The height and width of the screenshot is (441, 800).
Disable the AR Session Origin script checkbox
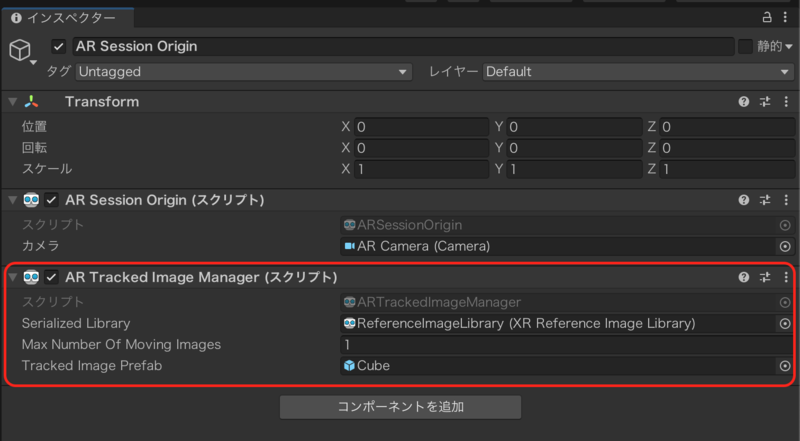[51, 200]
